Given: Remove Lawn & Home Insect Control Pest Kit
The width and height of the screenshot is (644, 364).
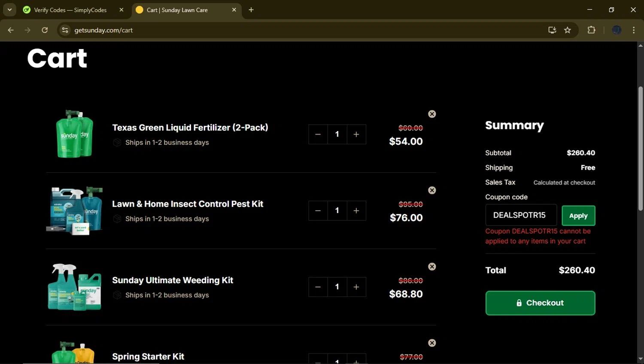Looking at the screenshot, I should coord(432,190).
